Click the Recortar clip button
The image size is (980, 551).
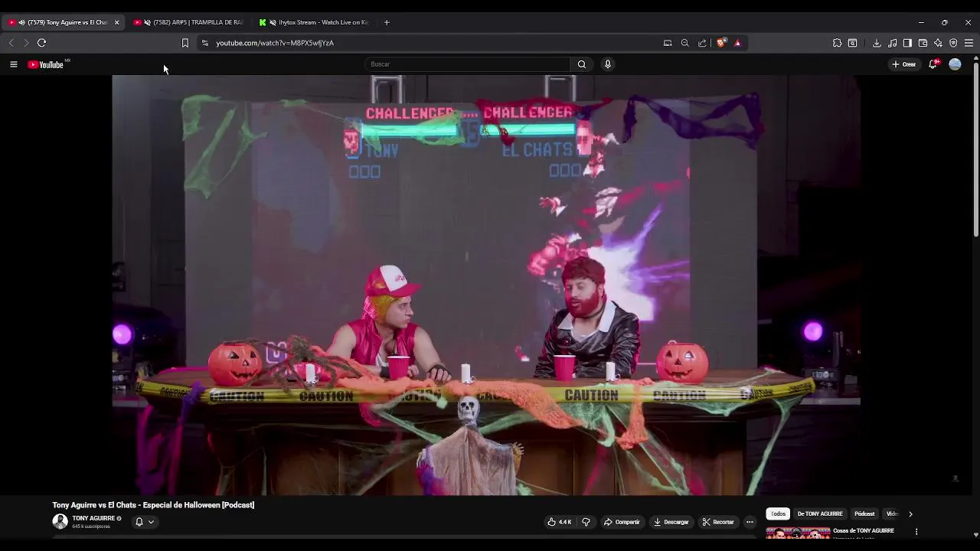pyautogui.click(x=718, y=522)
